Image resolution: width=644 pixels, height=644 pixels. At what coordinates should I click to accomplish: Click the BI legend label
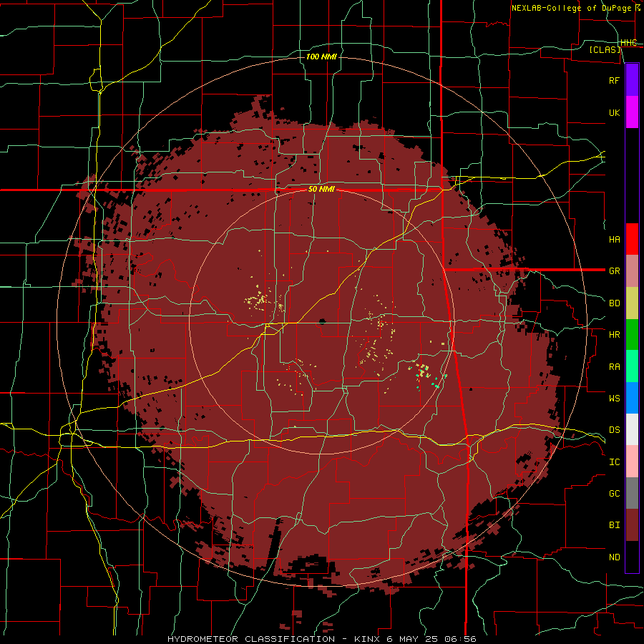point(614,525)
